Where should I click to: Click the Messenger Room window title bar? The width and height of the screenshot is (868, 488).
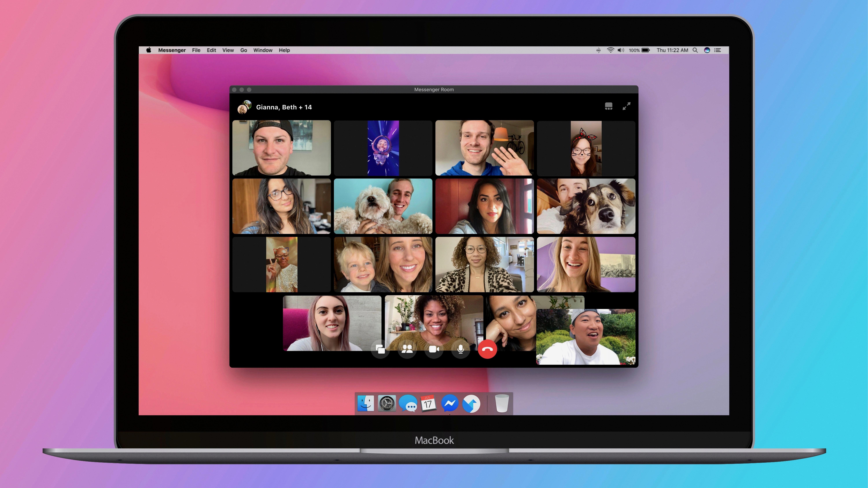tap(434, 90)
